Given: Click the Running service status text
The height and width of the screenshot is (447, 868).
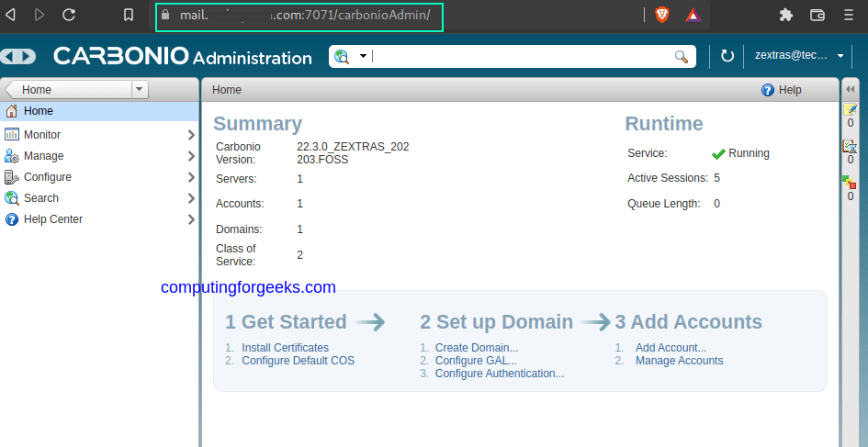Looking at the screenshot, I should click(x=749, y=153).
